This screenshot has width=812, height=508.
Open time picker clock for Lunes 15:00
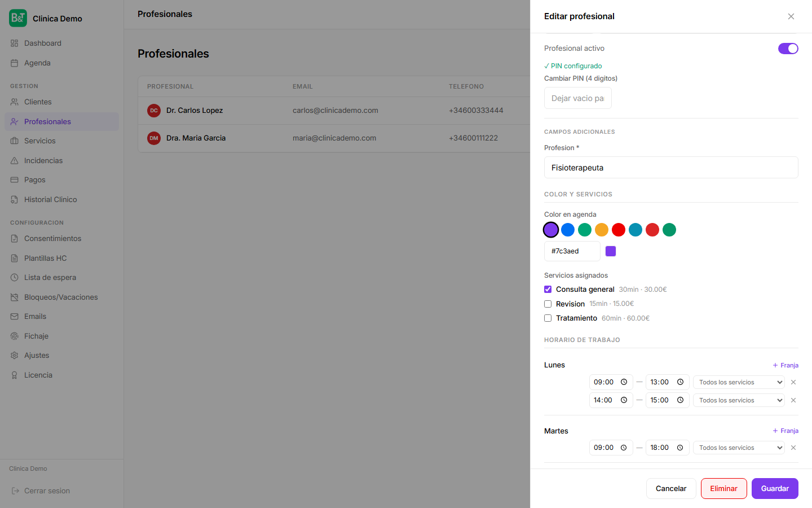point(680,400)
